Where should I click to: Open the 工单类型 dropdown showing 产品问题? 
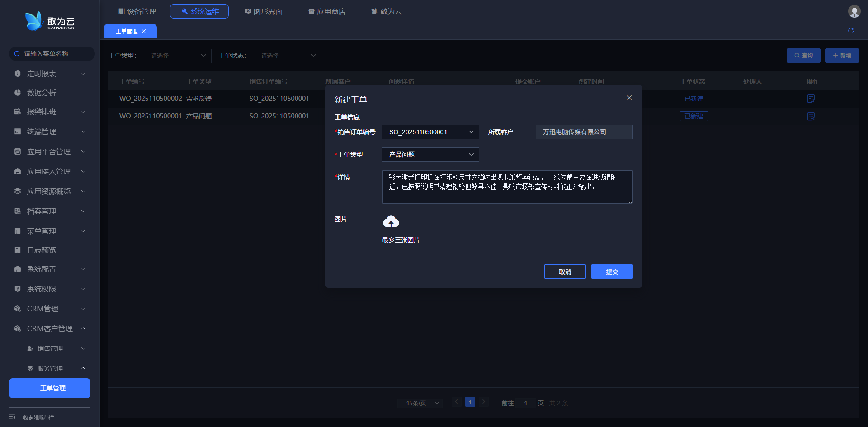click(430, 155)
